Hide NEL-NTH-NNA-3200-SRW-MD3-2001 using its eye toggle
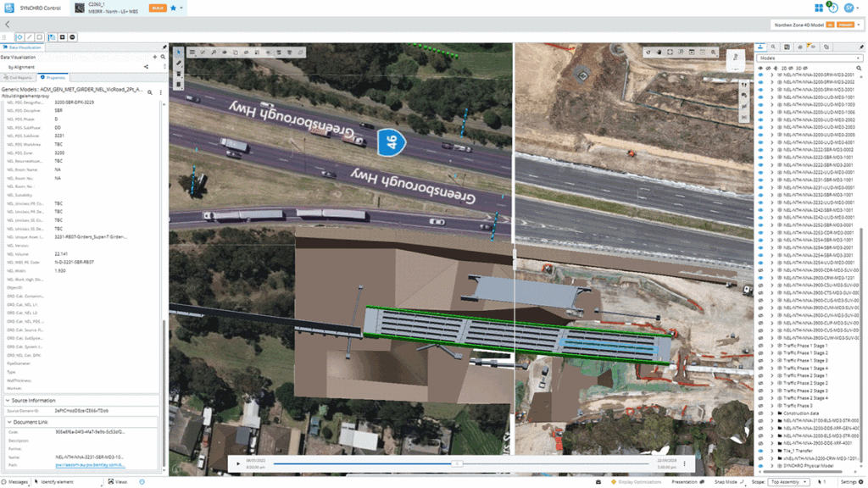868x488 pixels. click(759, 75)
